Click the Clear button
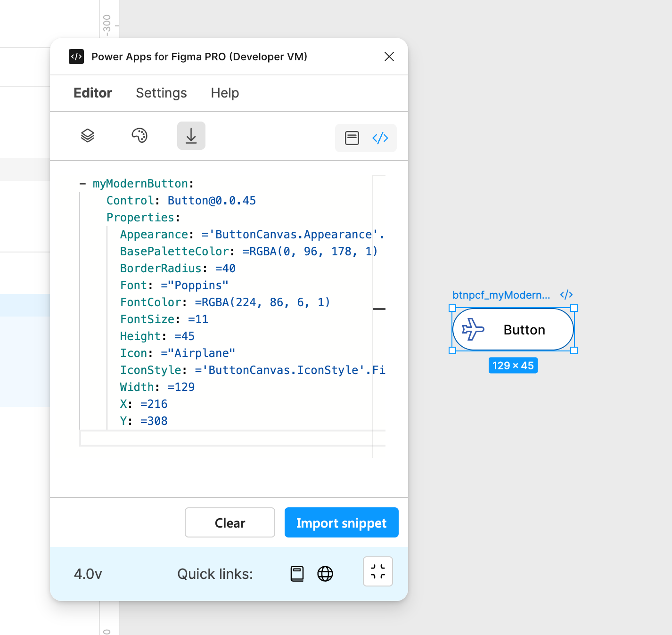The image size is (672, 635). 230,522
